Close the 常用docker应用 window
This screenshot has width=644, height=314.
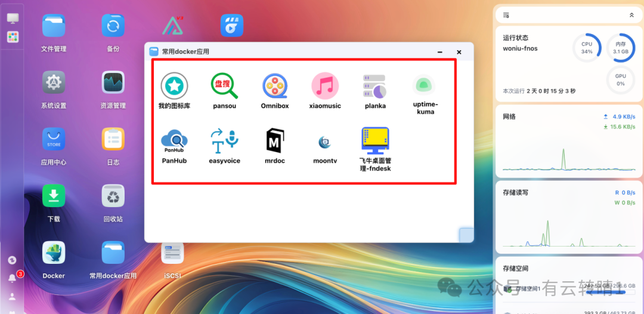click(x=459, y=52)
